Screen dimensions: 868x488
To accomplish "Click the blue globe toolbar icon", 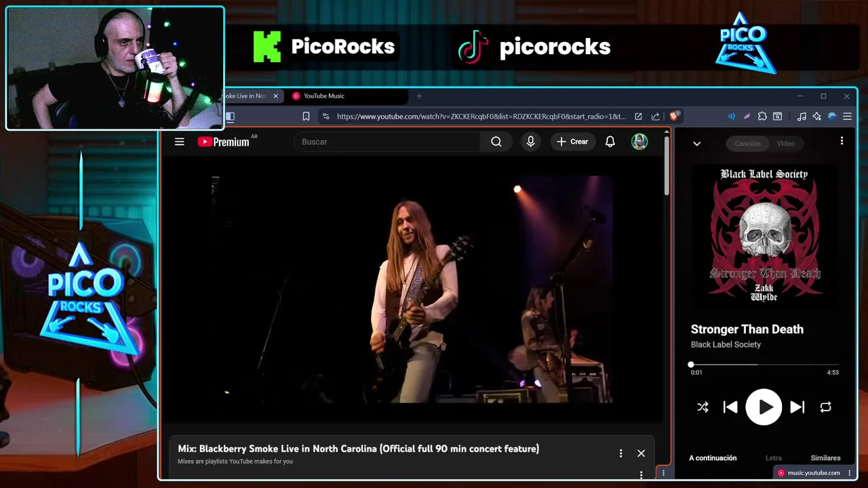I will (832, 117).
